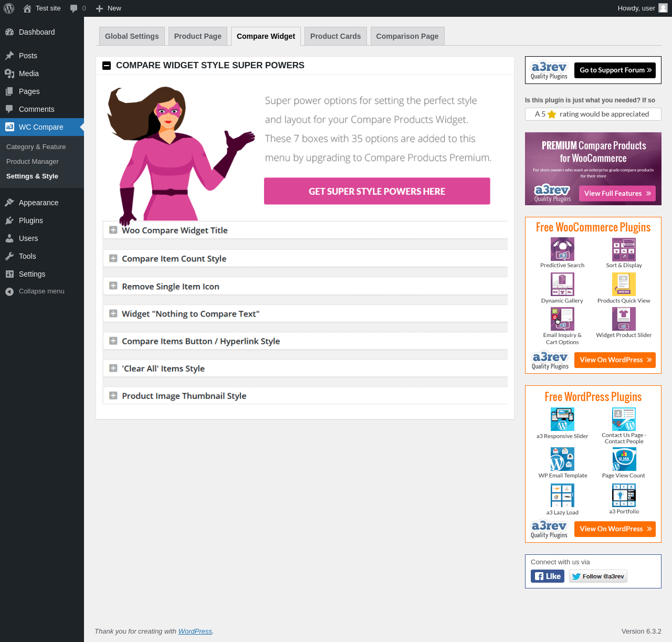
Task: Select the Compare Widget tab
Action: coord(266,36)
